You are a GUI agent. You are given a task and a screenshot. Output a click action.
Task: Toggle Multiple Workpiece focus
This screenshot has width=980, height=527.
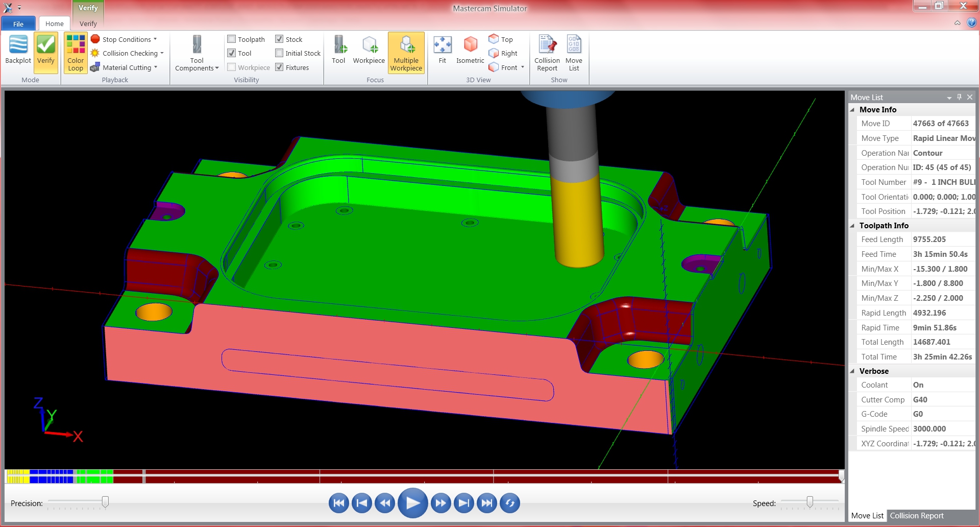406,53
